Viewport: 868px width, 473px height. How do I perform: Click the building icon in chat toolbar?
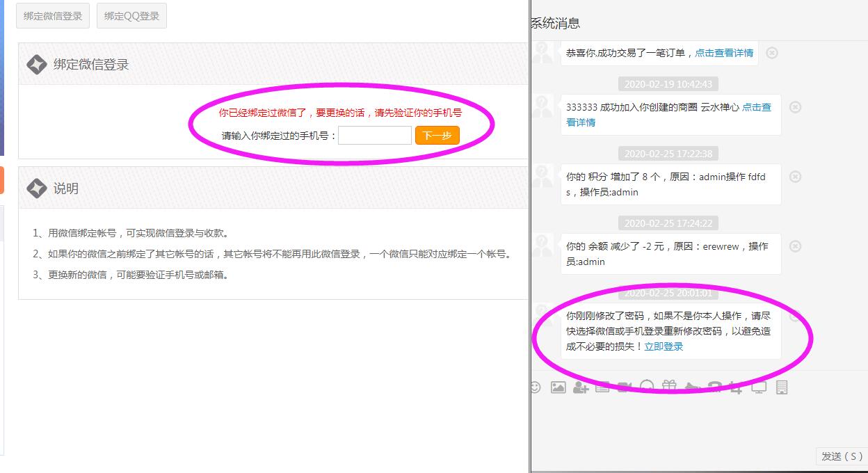pyautogui.click(x=782, y=387)
